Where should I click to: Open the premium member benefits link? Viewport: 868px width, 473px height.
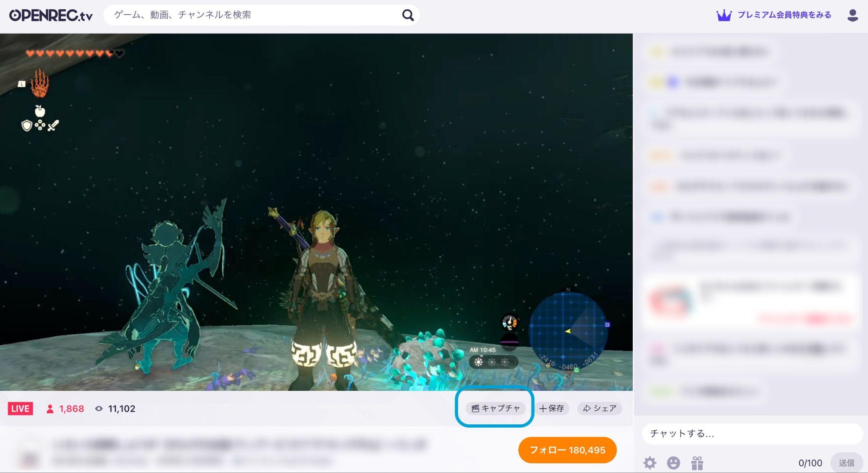(784, 15)
